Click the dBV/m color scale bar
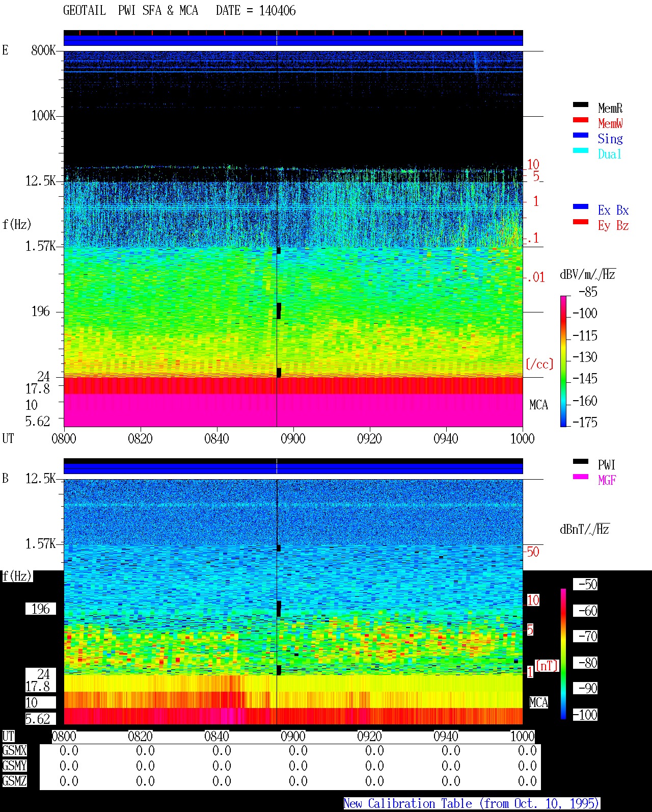Screen dimensions: 652x812 [563, 361]
